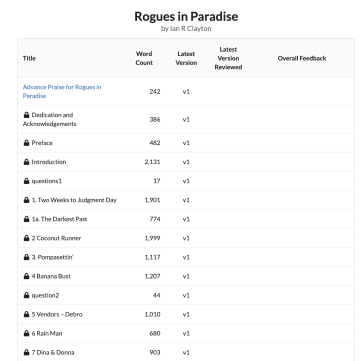Click the lock icon beside Banana Bust

[26, 276]
